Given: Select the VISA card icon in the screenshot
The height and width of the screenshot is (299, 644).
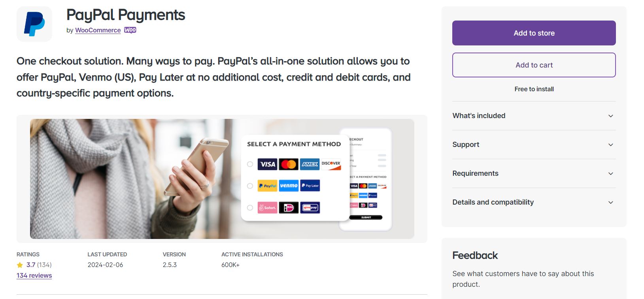Looking at the screenshot, I should [x=267, y=164].
